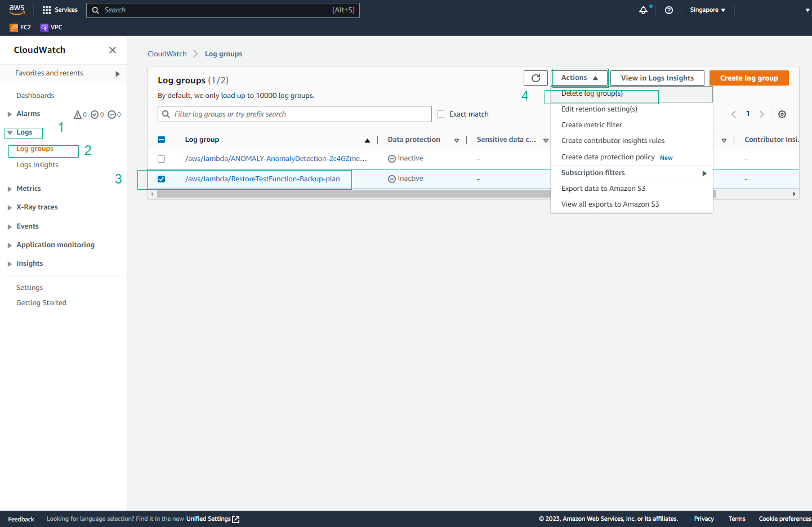The height and width of the screenshot is (527, 812).
Task: Uncheck the RestoreTestFunction-Backup-plan checkbox
Action: coord(161,179)
